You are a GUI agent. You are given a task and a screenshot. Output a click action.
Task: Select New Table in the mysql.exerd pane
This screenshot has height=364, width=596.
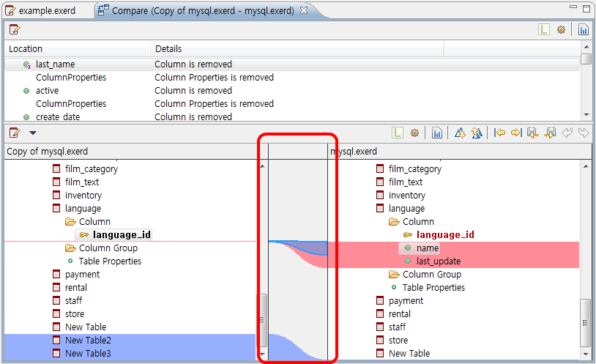tap(409, 353)
